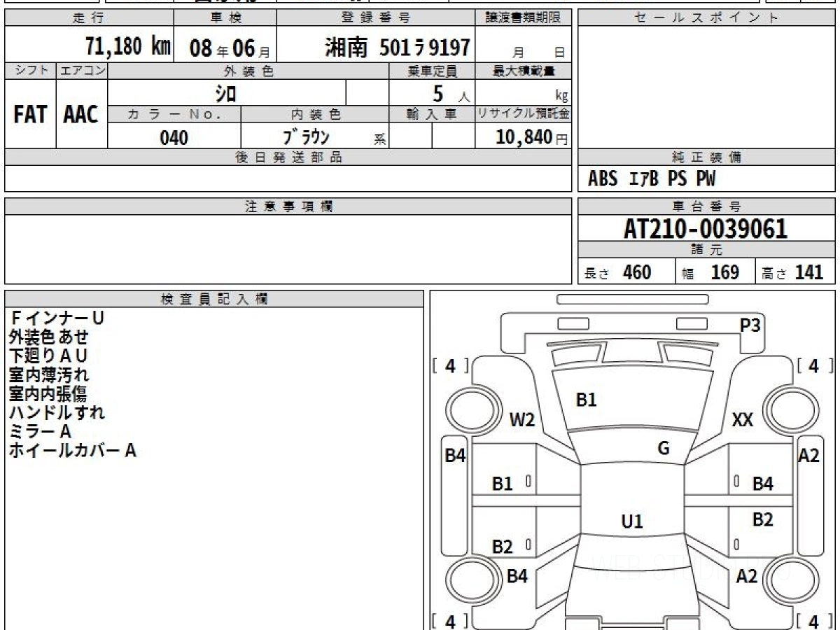The image size is (840, 630).
Task: Select chassis number AT210-0039061
Action: (x=706, y=229)
